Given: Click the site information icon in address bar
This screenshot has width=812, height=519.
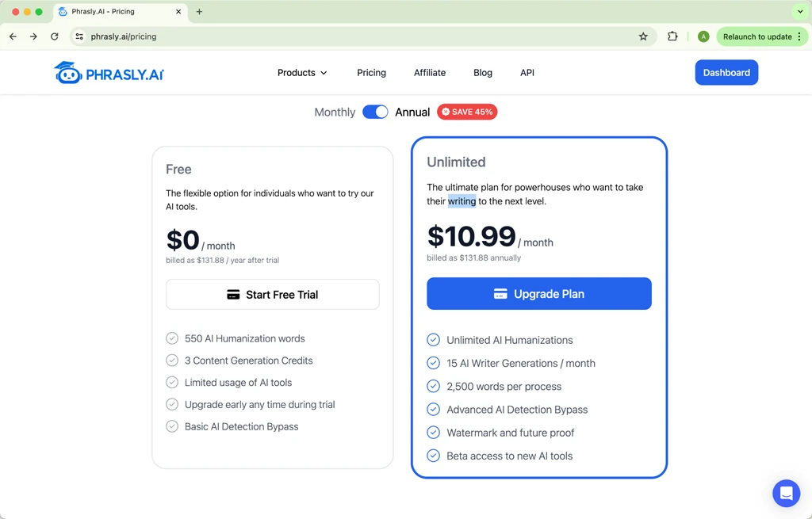Looking at the screenshot, I should tap(79, 36).
